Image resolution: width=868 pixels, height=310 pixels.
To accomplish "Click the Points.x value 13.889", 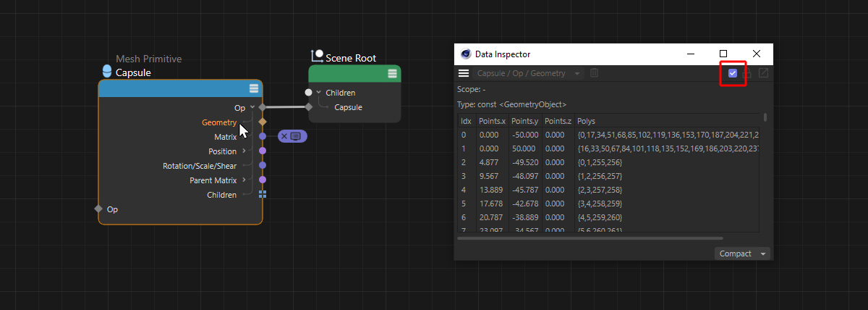I will pyautogui.click(x=491, y=190).
